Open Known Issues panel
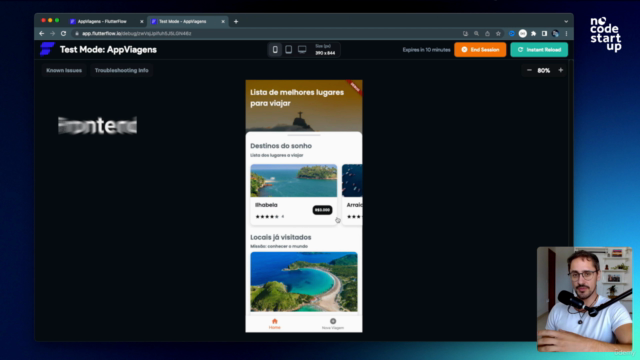Screen dimensions: 640x360 (64, 70)
